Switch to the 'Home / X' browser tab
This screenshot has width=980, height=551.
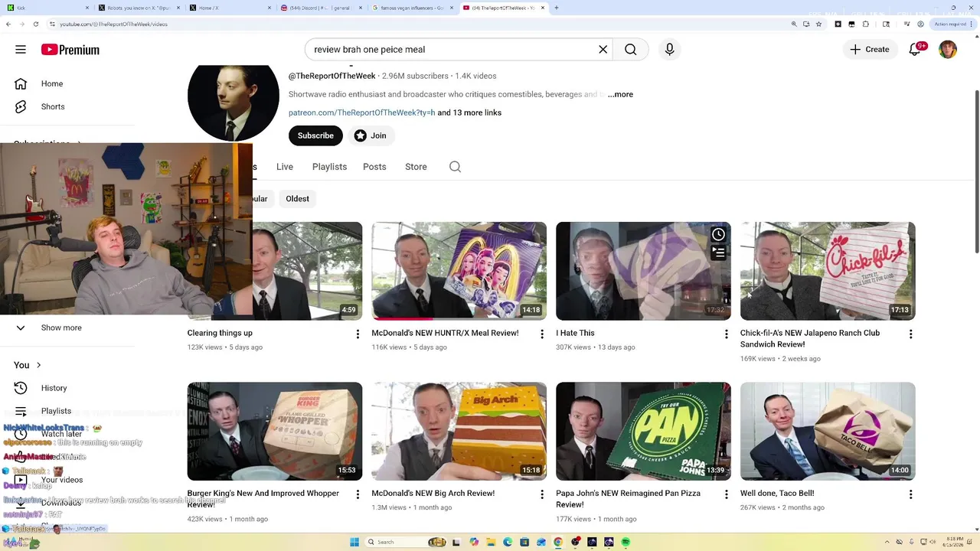230,8
